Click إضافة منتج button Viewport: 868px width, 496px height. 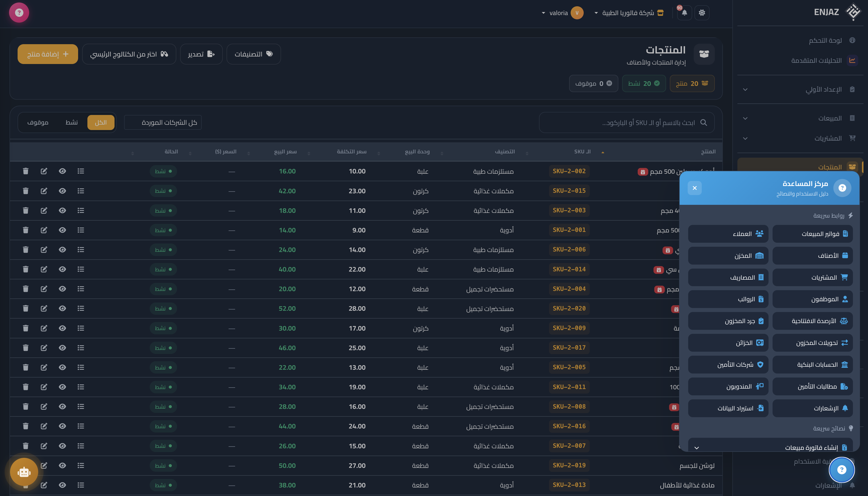(48, 54)
